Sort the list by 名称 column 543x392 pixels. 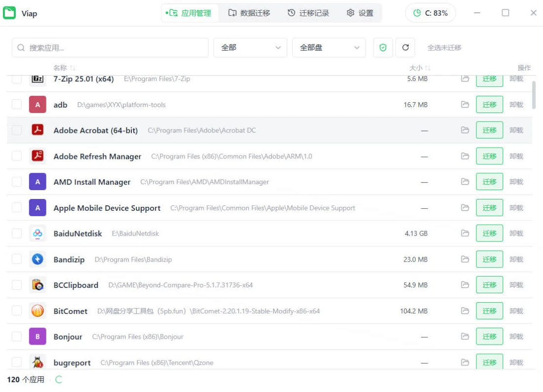pyautogui.click(x=64, y=68)
